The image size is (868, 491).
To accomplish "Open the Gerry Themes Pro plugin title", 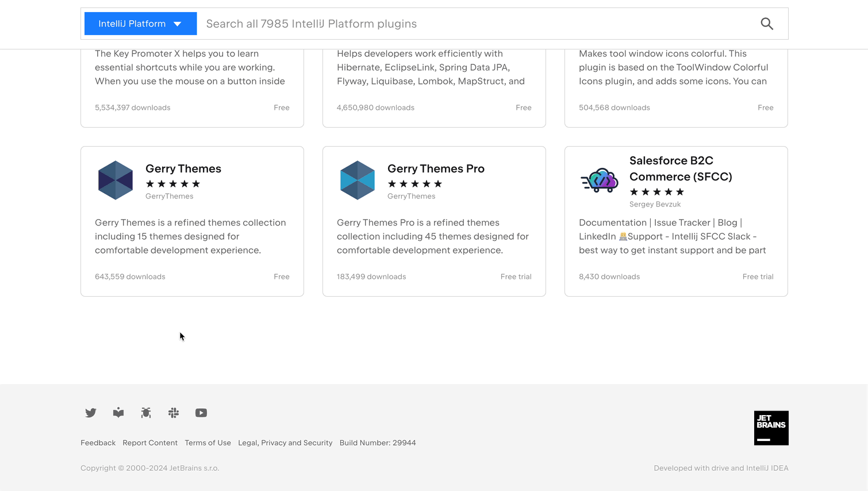I will (x=436, y=168).
